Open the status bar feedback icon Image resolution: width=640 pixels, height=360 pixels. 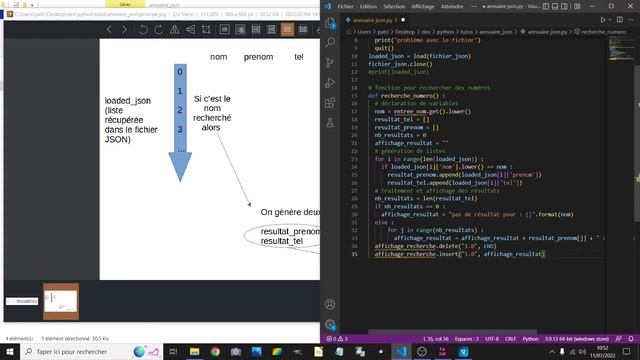point(619,339)
